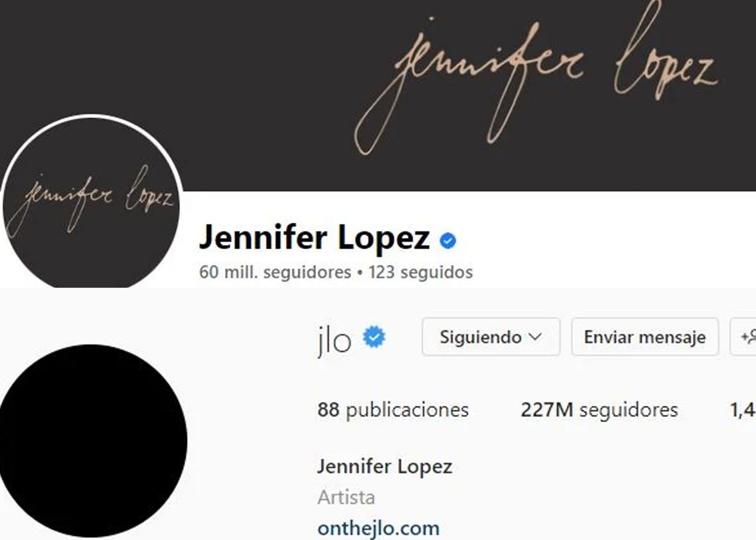Click the Facebook blue verified badge
756x540 pixels.
click(448, 241)
